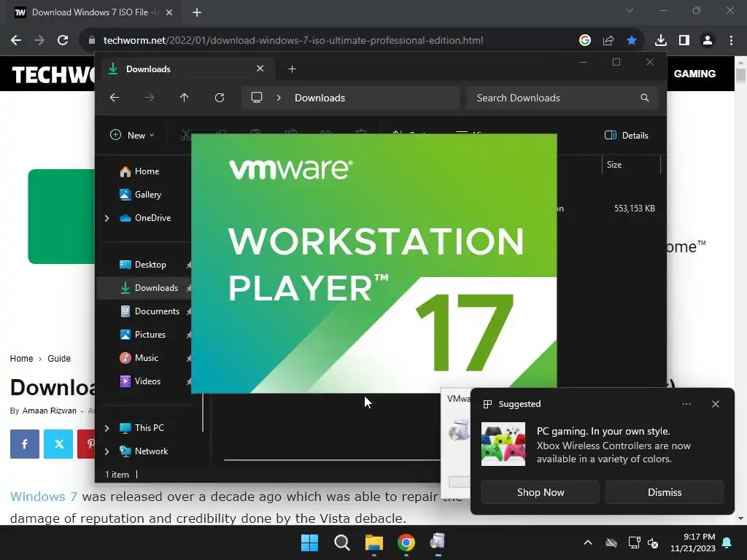The width and height of the screenshot is (747, 560).
Task: Click Shop Now in Suggested notification
Action: click(x=541, y=492)
